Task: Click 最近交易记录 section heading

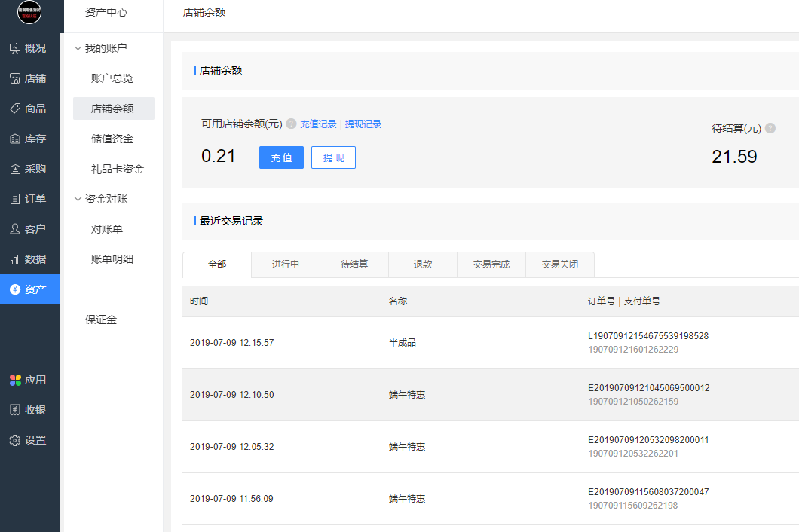Action: point(231,221)
